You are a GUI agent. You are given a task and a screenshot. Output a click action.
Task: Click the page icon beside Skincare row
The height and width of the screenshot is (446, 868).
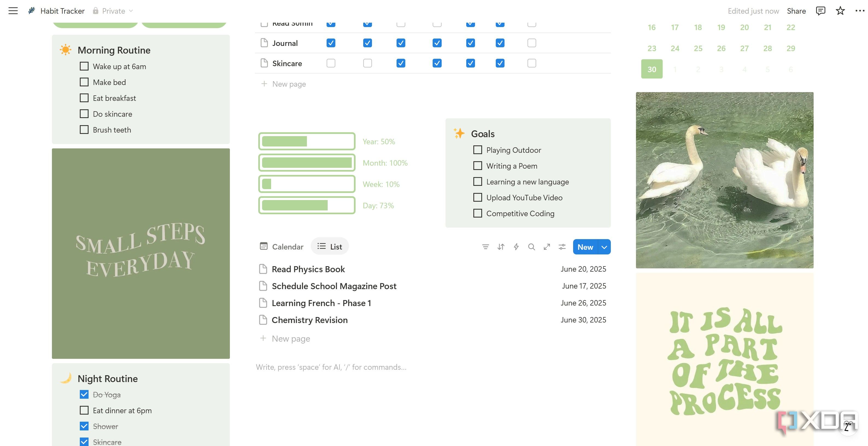(264, 63)
